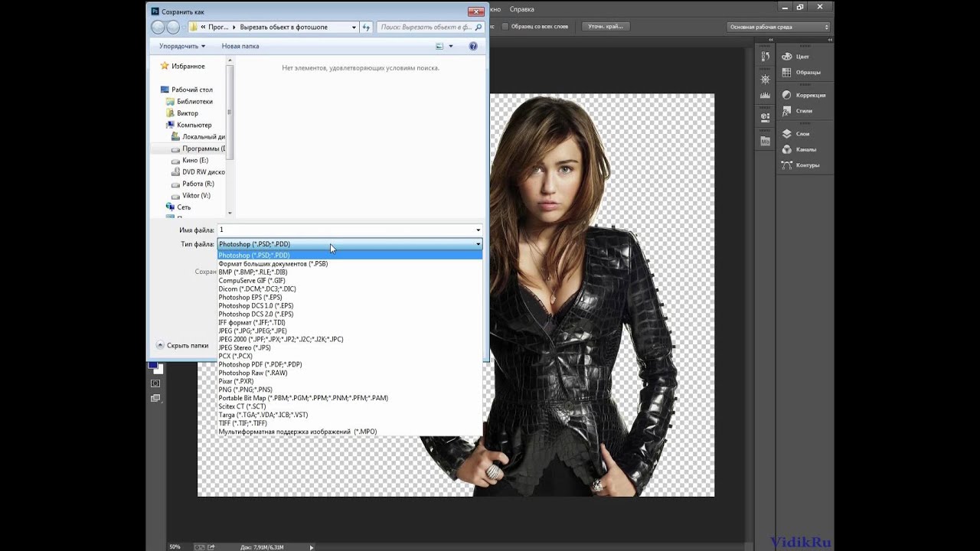The height and width of the screenshot is (551, 980).
Task: Select 'Кино (E:)' drive
Action: 195,160
